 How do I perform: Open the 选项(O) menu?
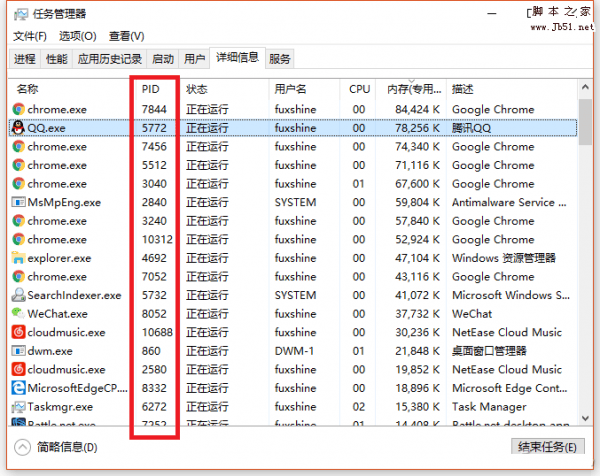[78, 36]
